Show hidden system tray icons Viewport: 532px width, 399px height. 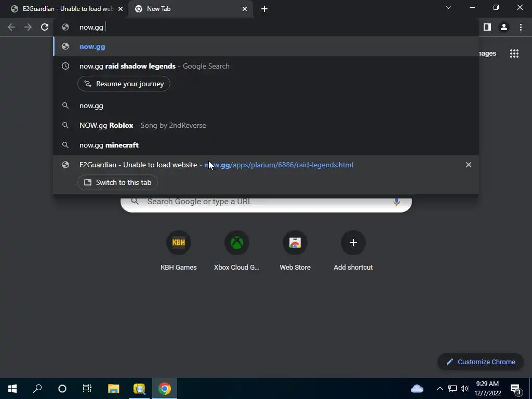[440, 389]
